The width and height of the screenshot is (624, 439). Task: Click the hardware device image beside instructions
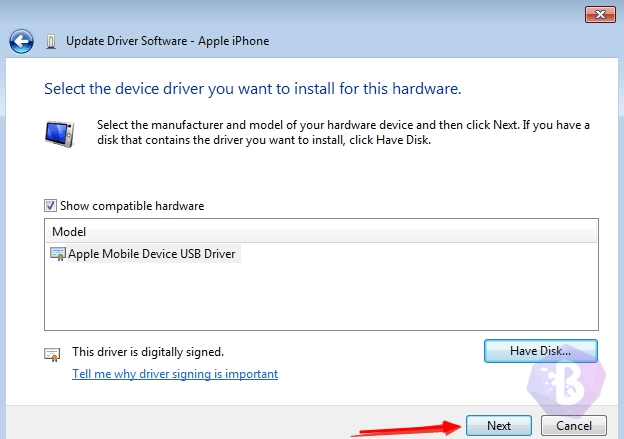[x=59, y=133]
